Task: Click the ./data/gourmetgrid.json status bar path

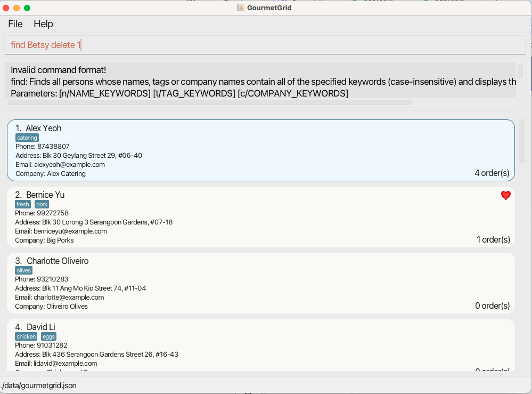Action: click(x=39, y=385)
